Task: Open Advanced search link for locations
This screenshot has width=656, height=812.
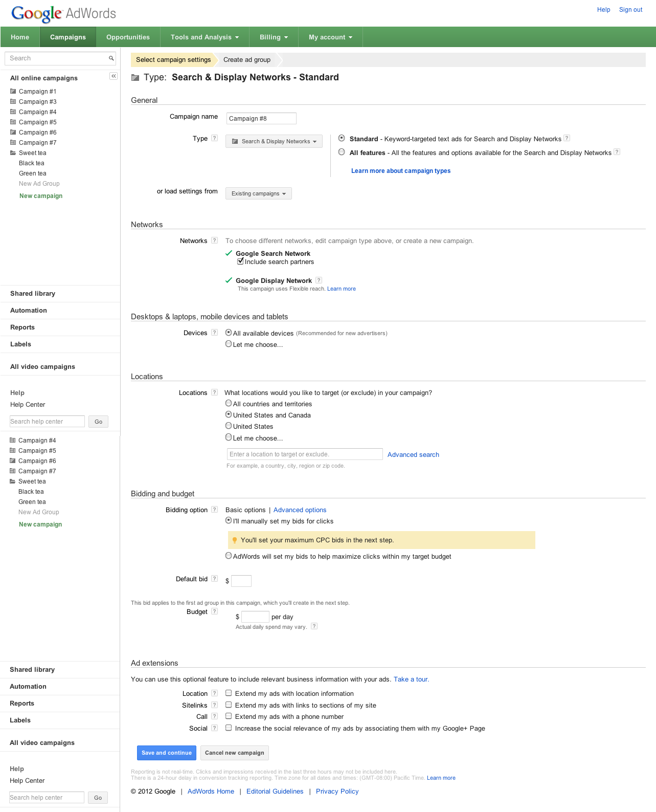Action: 413,454
